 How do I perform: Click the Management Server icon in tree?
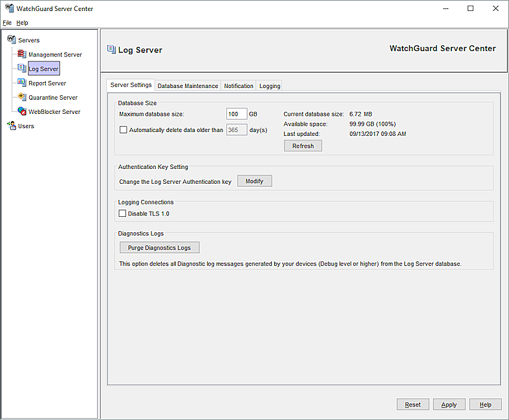[x=22, y=54]
